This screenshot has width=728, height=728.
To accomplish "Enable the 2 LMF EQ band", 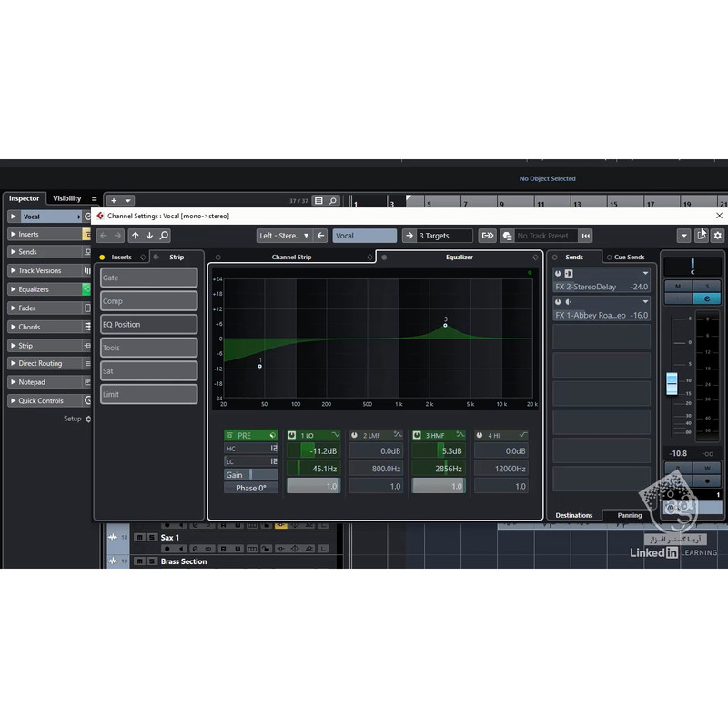I will coord(355,435).
